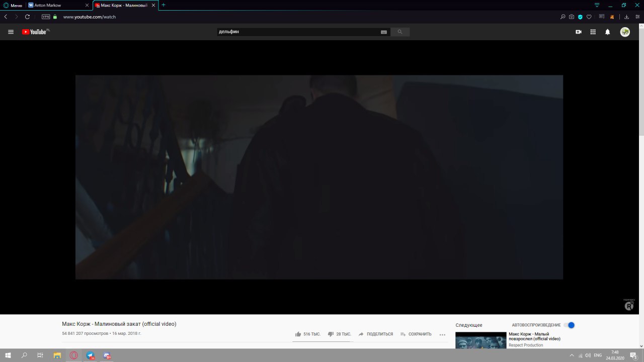
Task: Open the Opera Меню button
Action: coord(13,5)
